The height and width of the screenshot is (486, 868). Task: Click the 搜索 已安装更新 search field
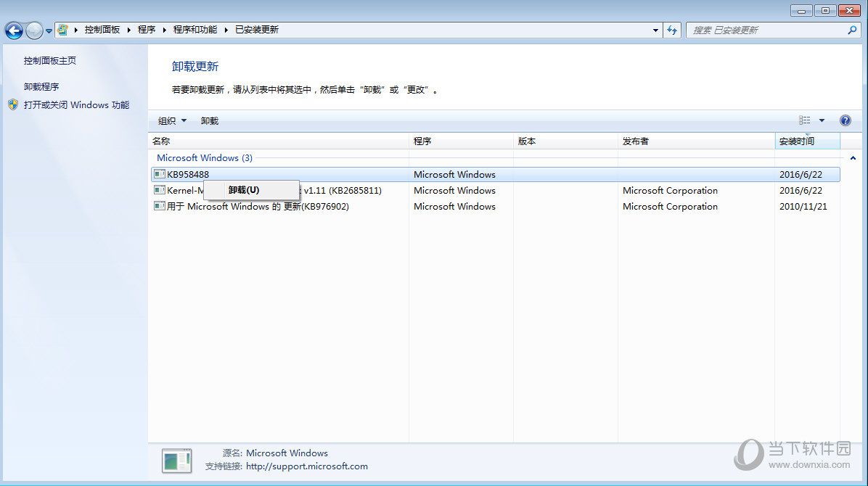tap(766, 30)
